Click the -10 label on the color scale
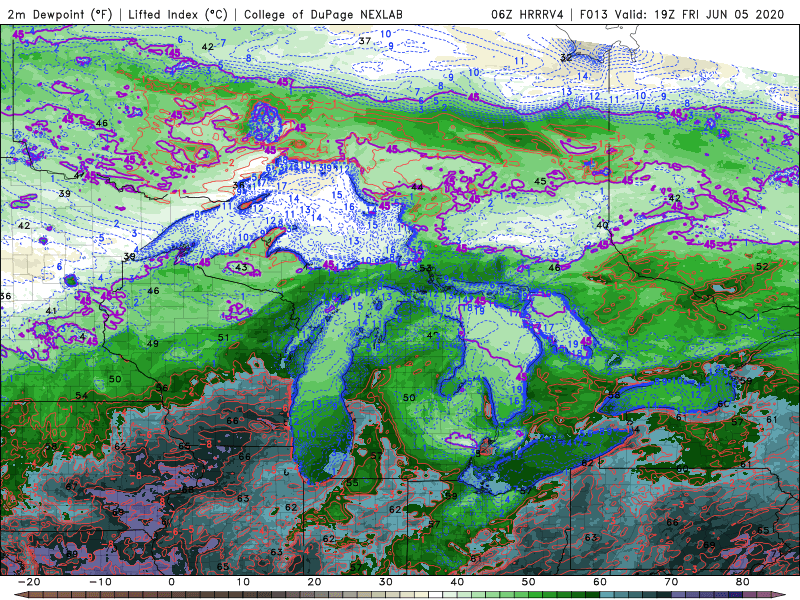Viewport: 800px width, 600px height. (100, 582)
